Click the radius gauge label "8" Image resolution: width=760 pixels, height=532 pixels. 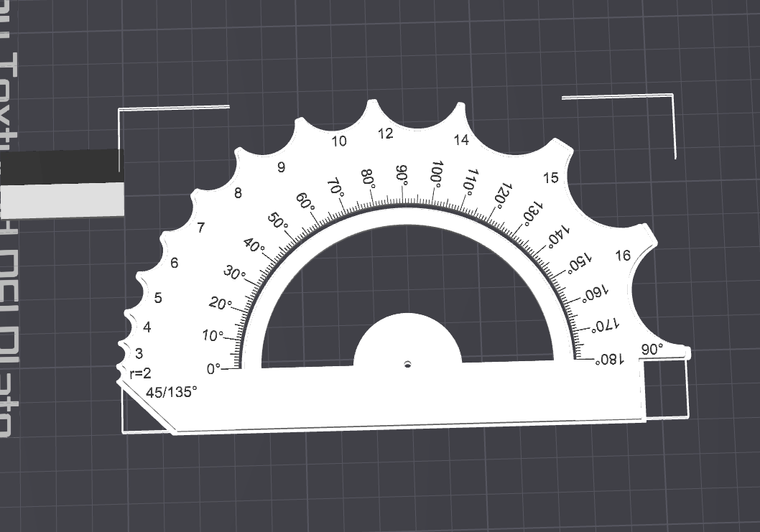click(238, 193)
